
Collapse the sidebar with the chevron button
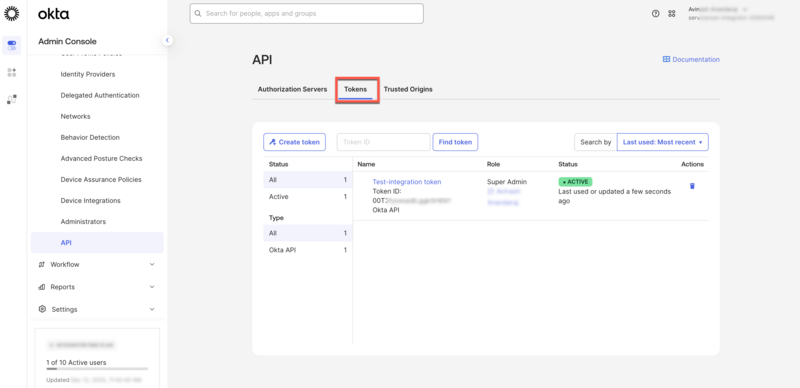[x=167, y=40]
